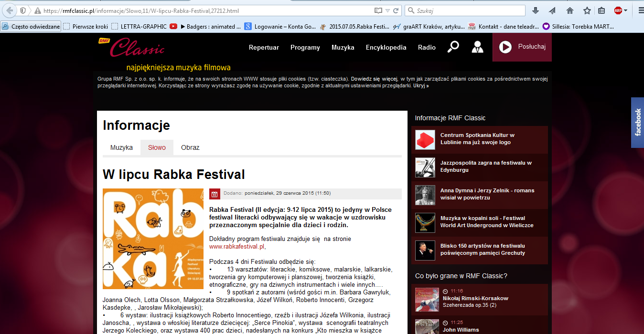The width and height of the screenshot is (644, 334).
Task: Open the Często odwiedzane bookmark
Action: 31,27
